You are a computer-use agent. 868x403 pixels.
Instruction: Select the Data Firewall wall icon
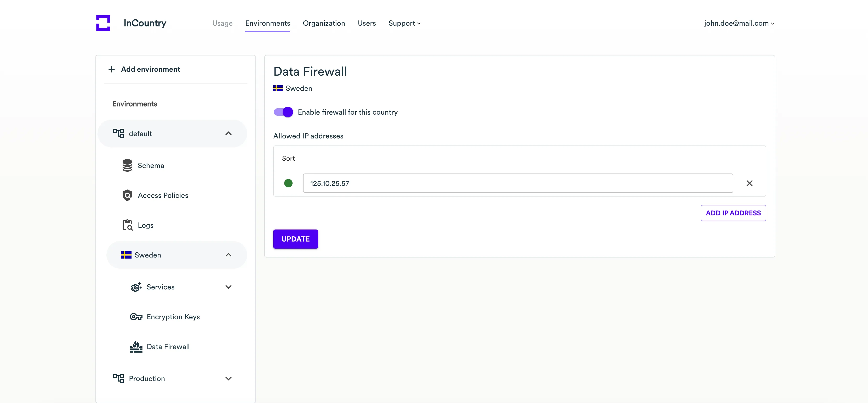[x=136, y=347]
